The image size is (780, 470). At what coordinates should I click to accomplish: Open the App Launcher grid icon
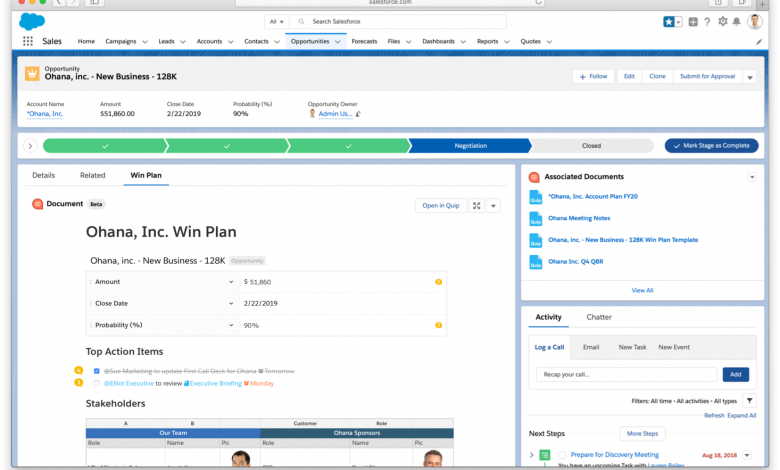28,41
